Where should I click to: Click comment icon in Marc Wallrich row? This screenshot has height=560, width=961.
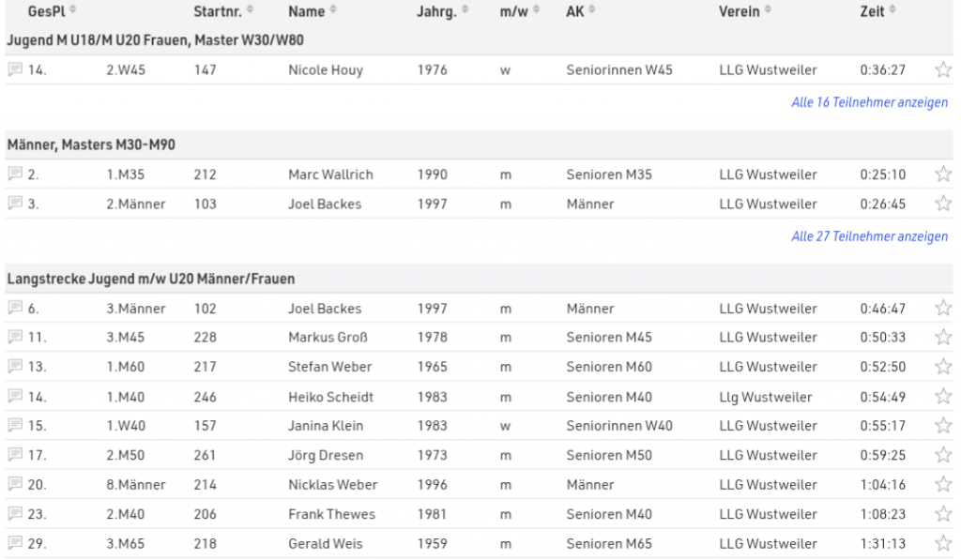pos(15,174)
